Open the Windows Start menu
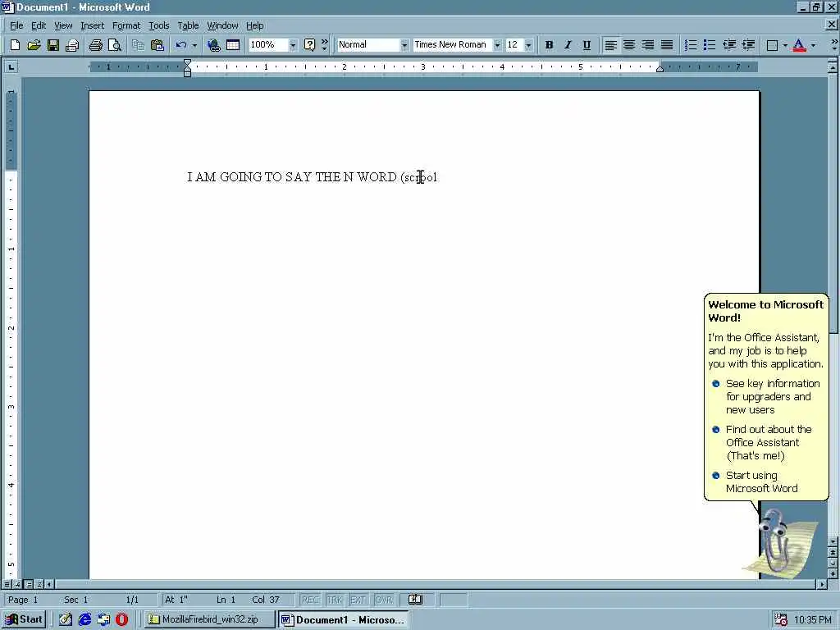Viewport: 840px width, 630px height. coord(24,620)
